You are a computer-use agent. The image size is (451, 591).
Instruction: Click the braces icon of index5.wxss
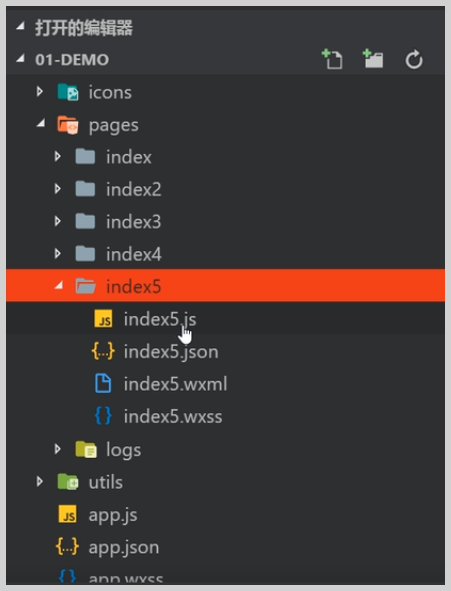coord(103,416)
